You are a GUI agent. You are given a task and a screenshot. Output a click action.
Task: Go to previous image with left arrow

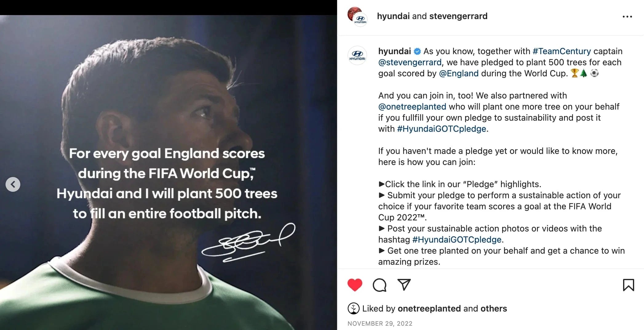13,184
